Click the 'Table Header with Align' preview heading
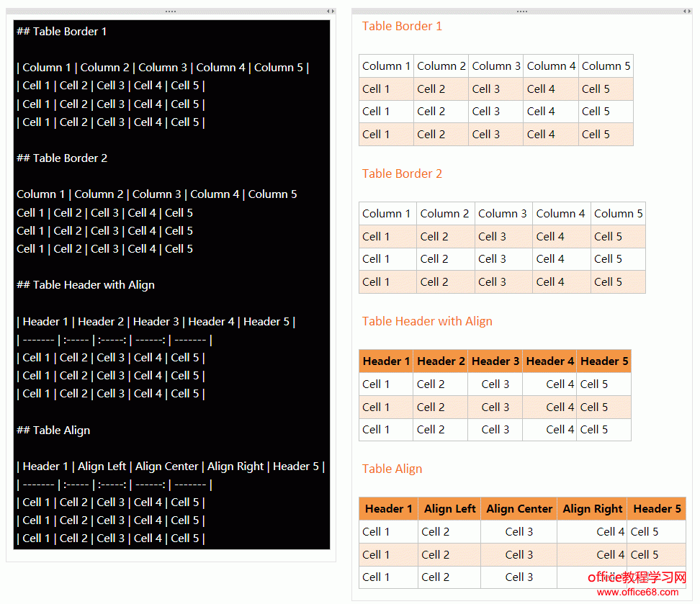The width and height of the screenshot is (700, 604). 427,322
